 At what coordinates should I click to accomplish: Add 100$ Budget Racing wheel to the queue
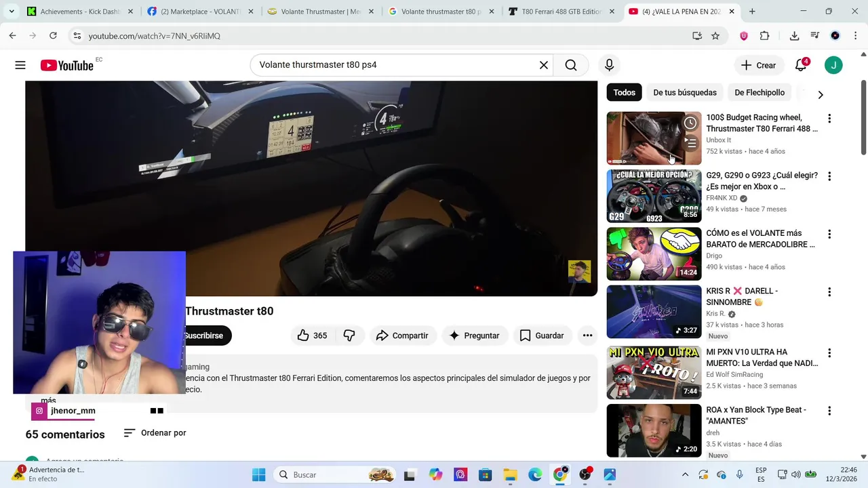click(690, 142)
